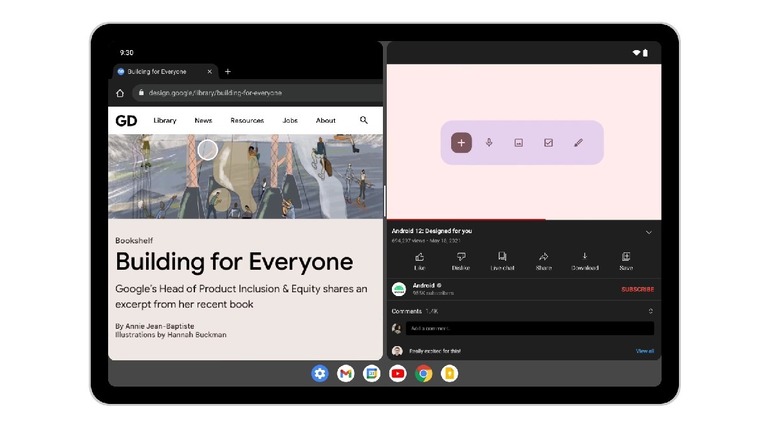780x438 pixels.
Task: Open the Library menu on Google Design
Action: (165, 120)
